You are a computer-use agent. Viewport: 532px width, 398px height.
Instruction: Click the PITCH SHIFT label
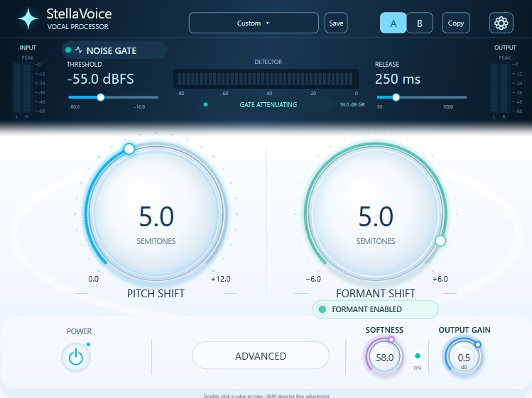(156, 293)
